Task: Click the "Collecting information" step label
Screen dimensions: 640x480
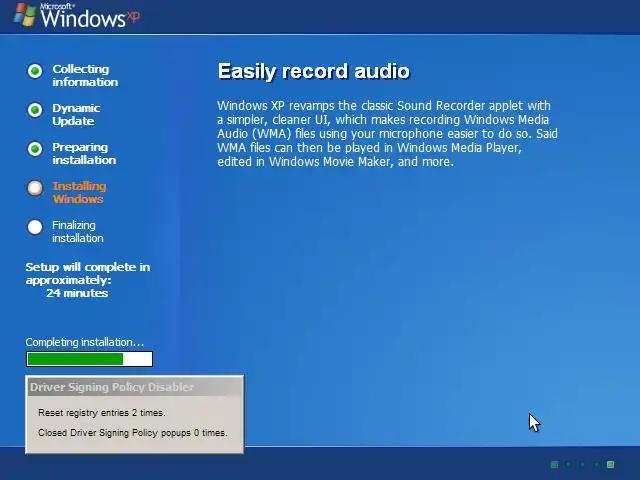Action: pos(85,76)
